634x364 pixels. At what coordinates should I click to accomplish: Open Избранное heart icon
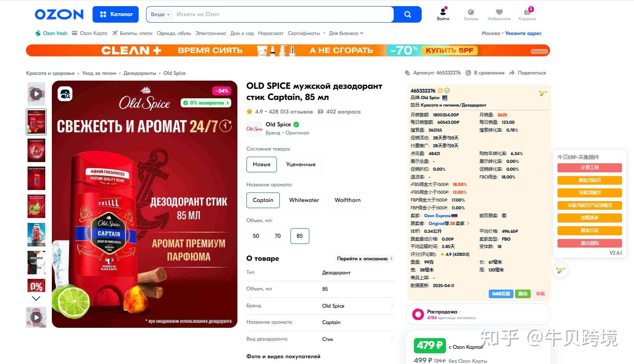tap(499, 12)
